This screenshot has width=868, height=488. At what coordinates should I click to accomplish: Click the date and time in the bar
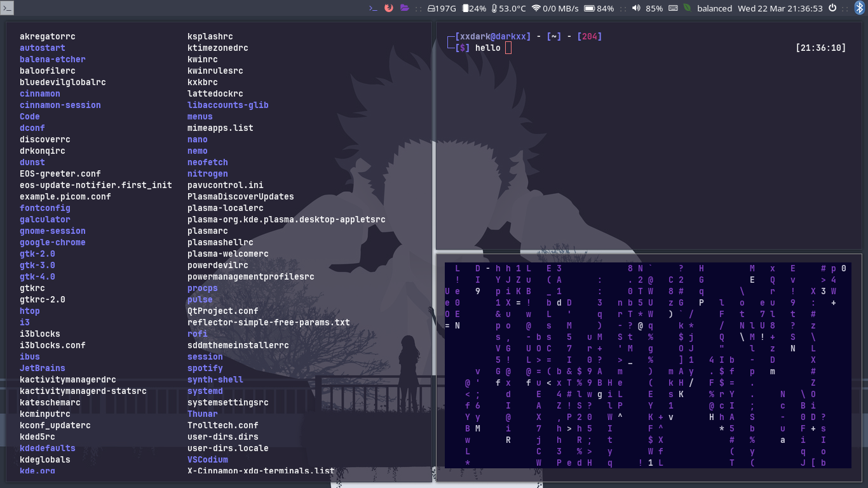tap(780, 8)
